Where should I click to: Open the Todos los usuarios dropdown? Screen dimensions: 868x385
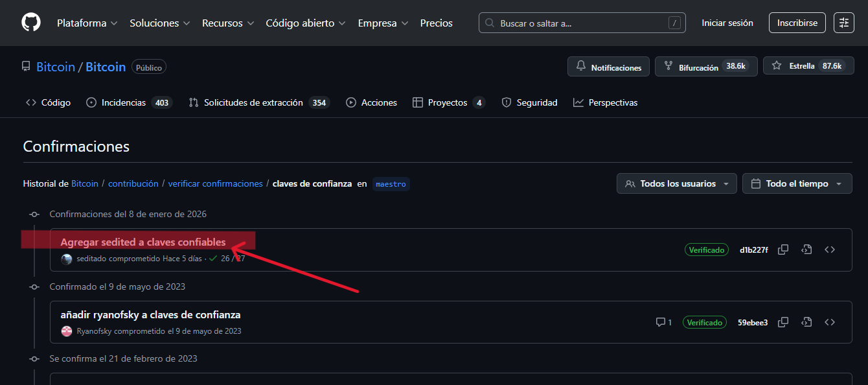(x=677, y=184)
